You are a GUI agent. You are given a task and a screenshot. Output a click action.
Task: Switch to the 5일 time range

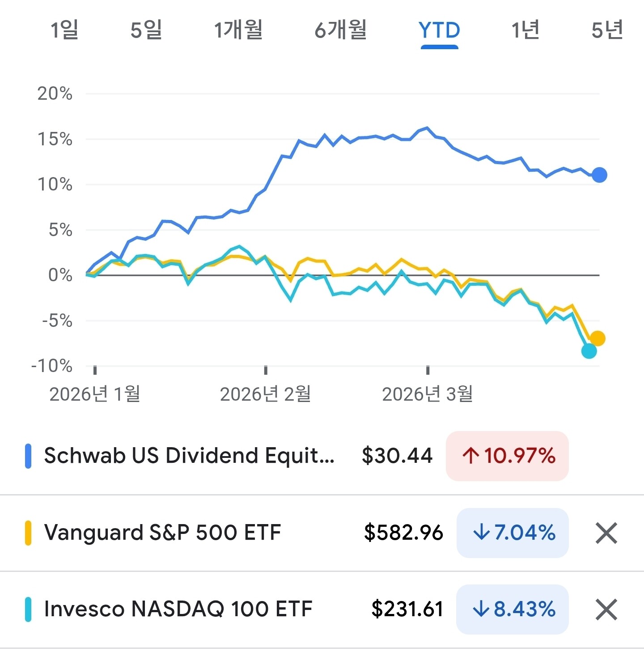pos(146,30)
